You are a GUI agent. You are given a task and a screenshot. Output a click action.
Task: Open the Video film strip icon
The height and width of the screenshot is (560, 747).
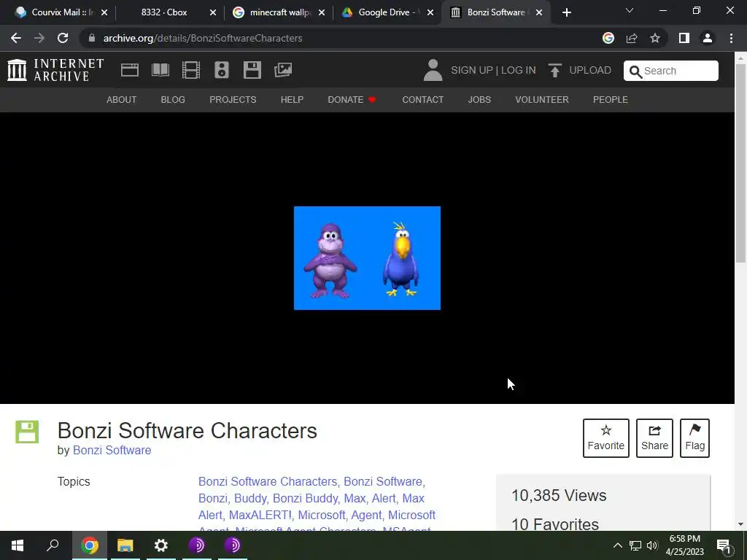pyautogui.click(x=191, y=70)
